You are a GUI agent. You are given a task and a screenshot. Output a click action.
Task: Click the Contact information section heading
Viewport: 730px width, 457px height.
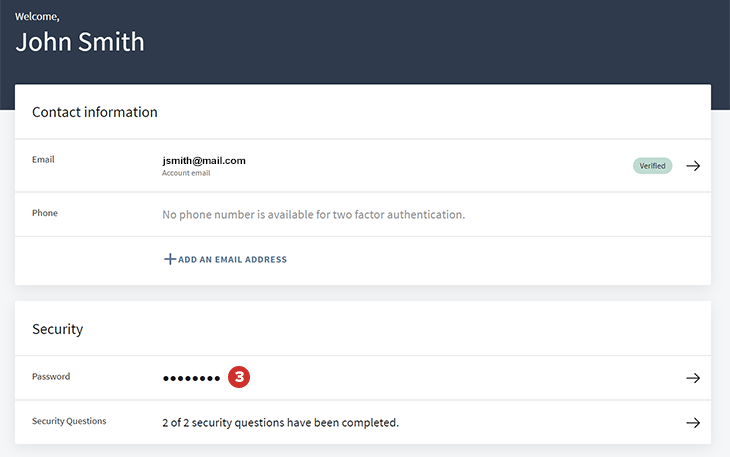pyautogui.click(x=95, y=112)
